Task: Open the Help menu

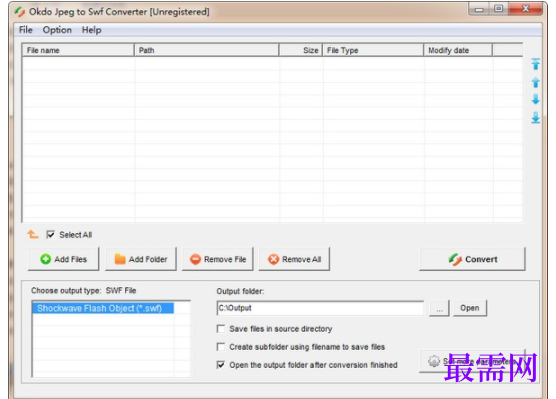Action: [91, 30]
